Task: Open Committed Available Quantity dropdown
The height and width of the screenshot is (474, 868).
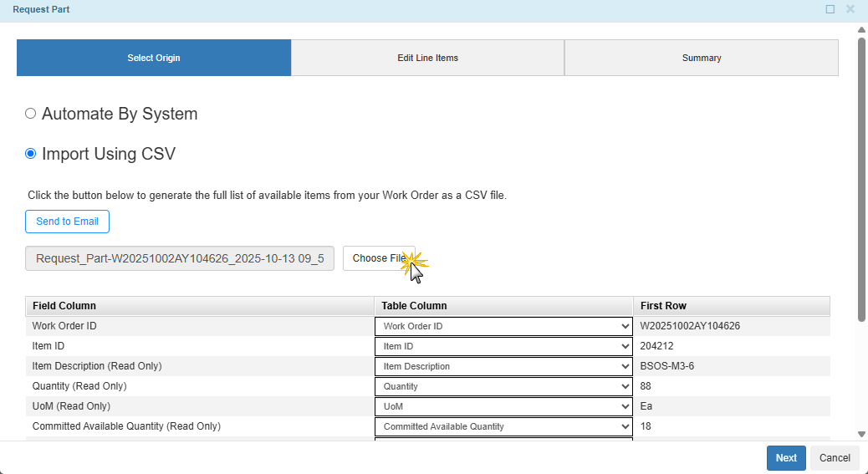Action: [x=503, y=426]
